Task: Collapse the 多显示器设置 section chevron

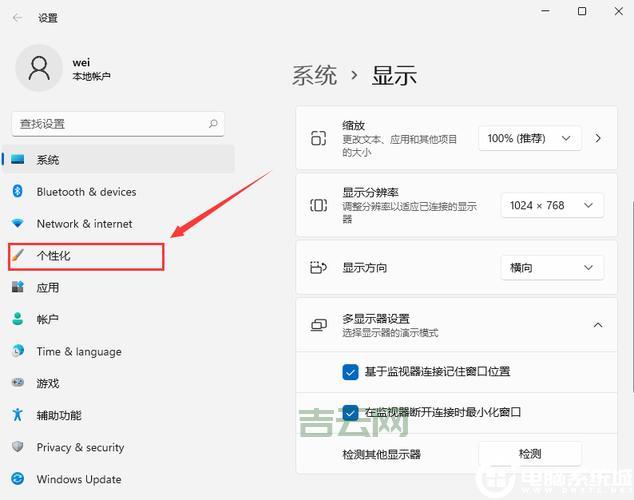Action: point(598,325)
